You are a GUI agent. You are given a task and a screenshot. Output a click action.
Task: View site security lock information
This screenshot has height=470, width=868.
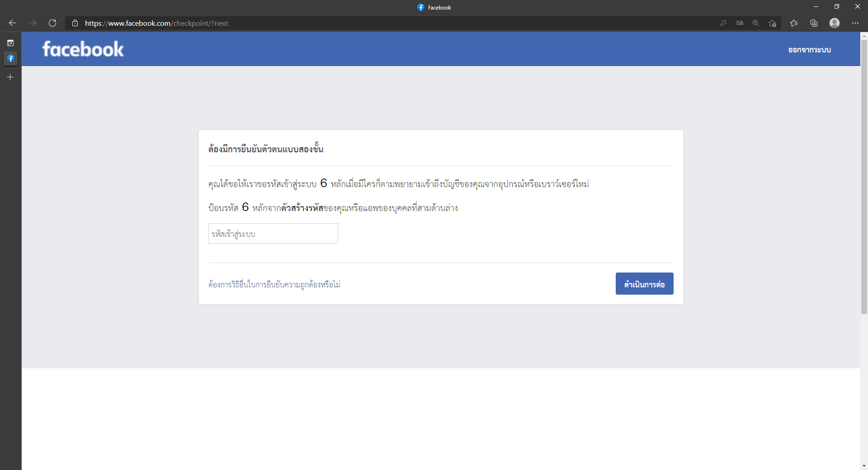coord(75,23)
